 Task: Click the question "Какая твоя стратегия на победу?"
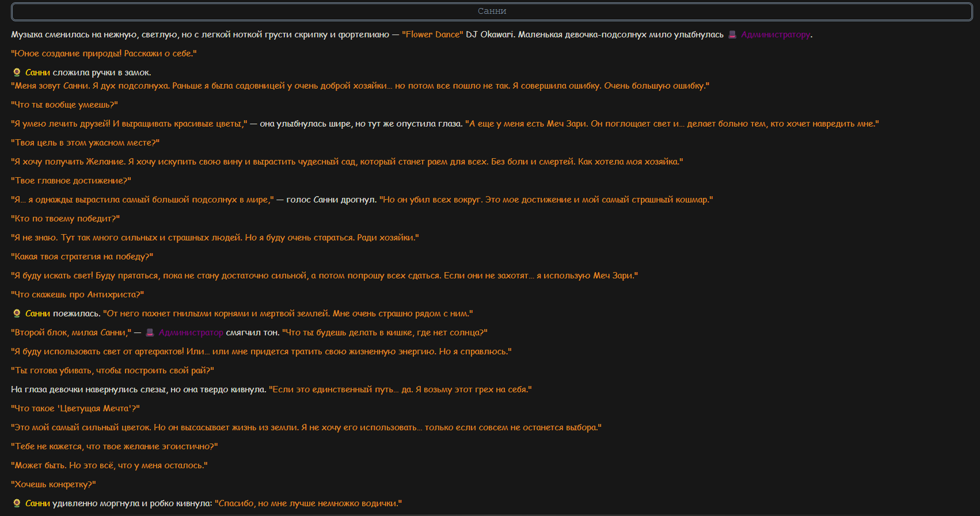click(82, 257)
